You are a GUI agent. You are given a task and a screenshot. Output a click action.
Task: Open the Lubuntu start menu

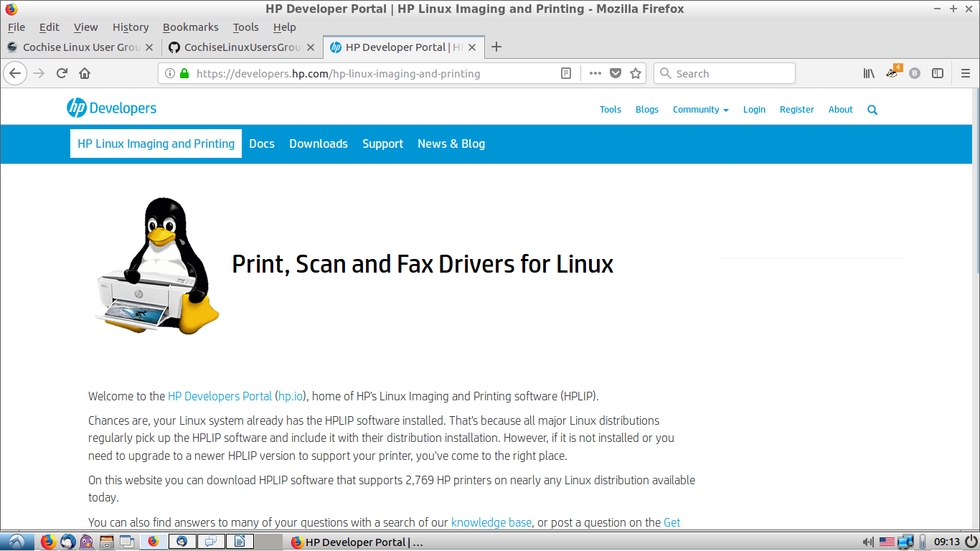(17, 542)
